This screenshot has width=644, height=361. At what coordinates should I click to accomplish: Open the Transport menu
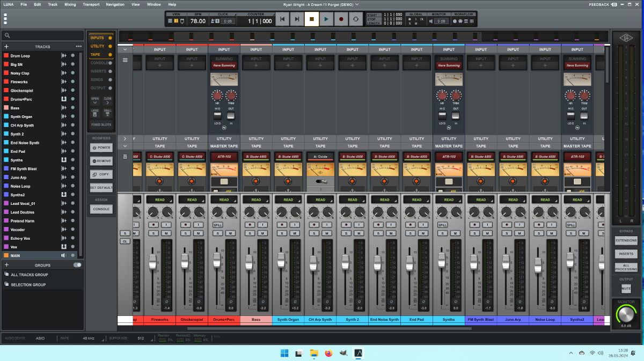[91, 4]
